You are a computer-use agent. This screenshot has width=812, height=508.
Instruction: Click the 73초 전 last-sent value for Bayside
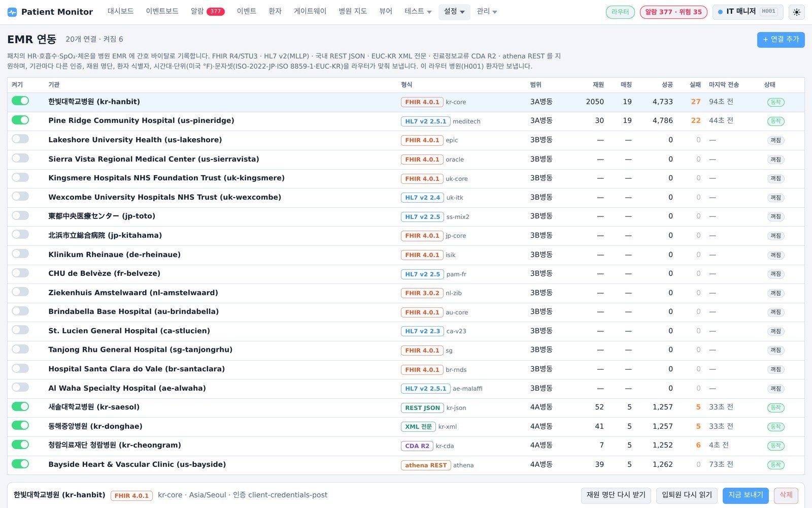pyautogui.click(x=721, y=464)
